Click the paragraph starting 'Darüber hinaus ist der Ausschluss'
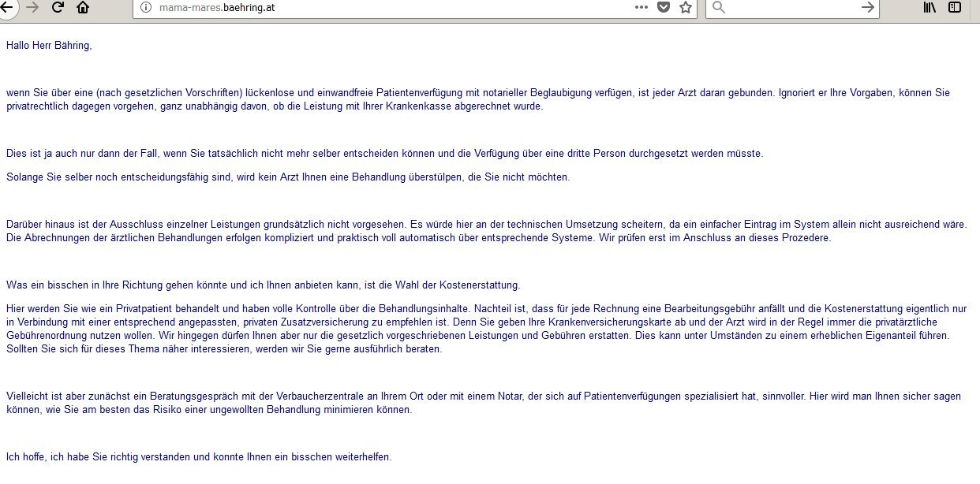Screen dimensions: 980x484 [x=486, y=231]
